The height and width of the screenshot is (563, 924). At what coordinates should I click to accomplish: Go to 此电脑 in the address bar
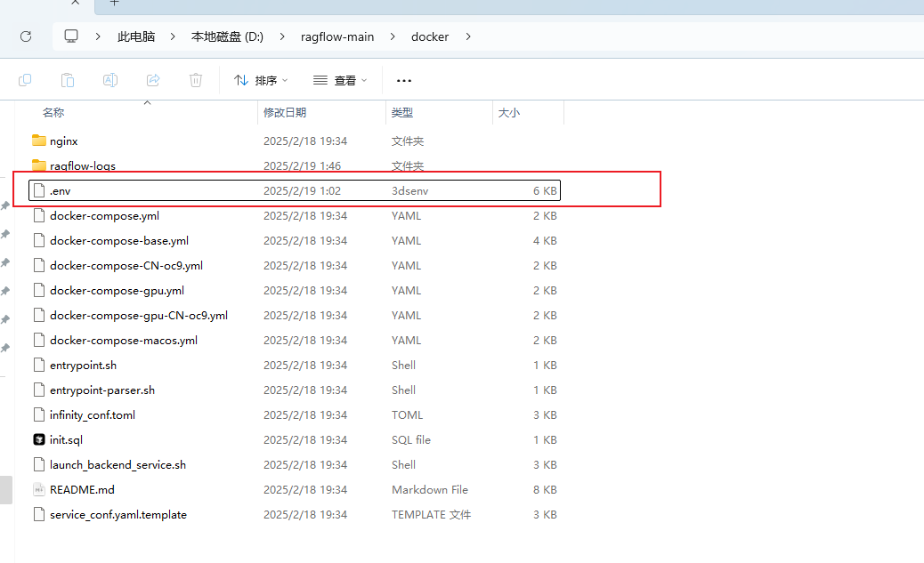pyautogui.click(x=136, y=36)
